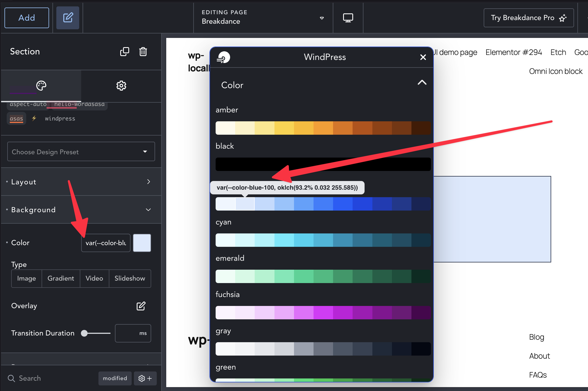Switch to the settings gear tab

[x=121, y=86]
